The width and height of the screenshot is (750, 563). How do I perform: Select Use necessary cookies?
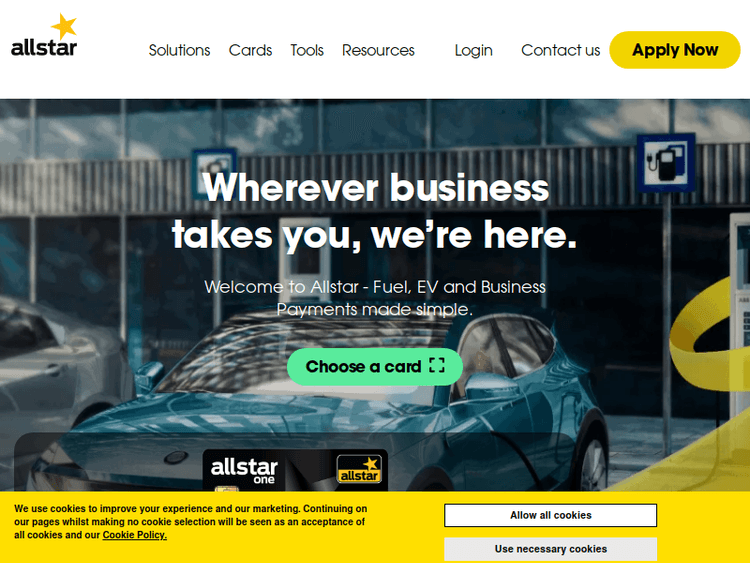pos(551,549)
